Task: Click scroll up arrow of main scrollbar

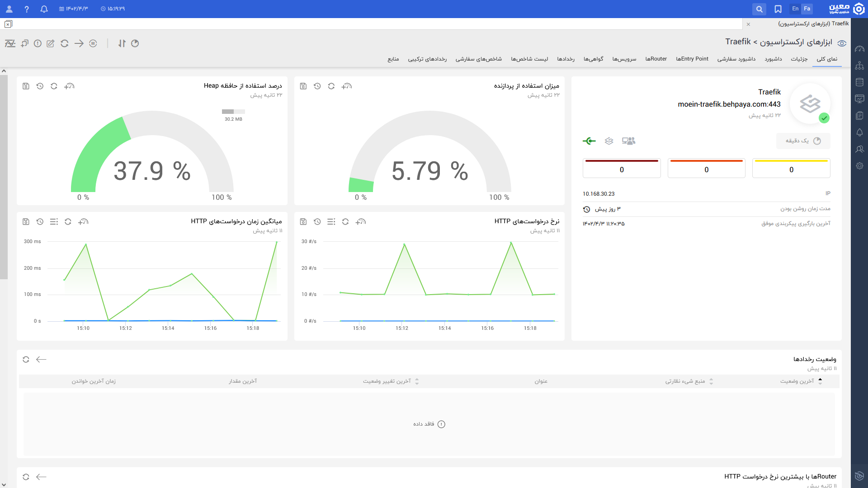Action: point(4,71)
